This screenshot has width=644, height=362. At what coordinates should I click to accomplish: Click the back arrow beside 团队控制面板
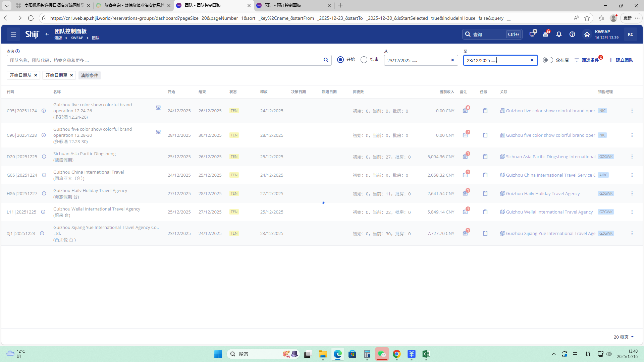coord(47,34)
